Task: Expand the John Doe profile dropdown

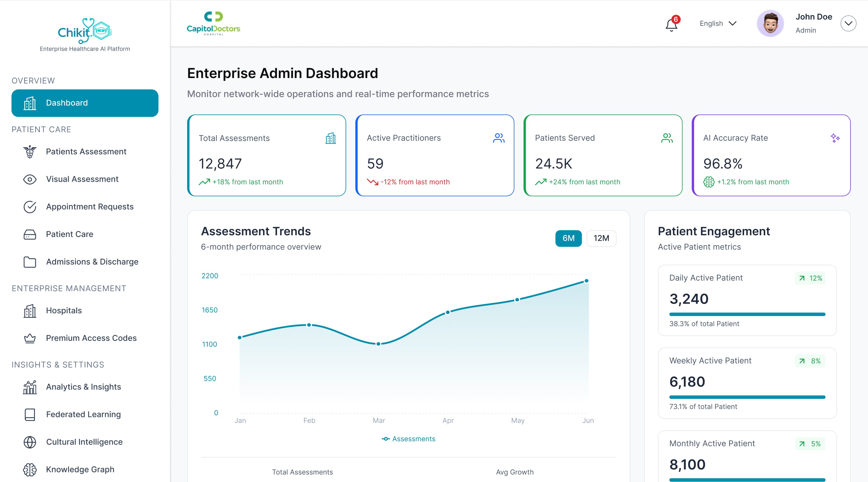Action: (x=848, y=23)
